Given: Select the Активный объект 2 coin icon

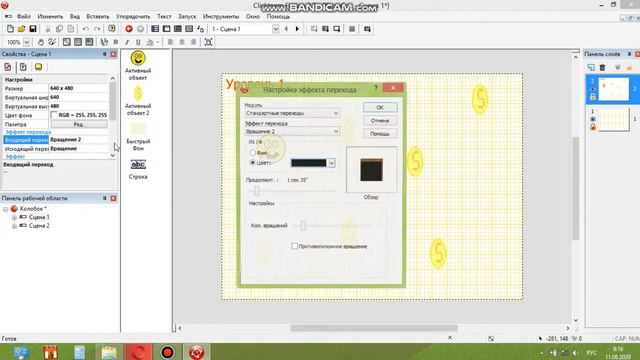Looking at the screenshot, I should pos(138,93).
